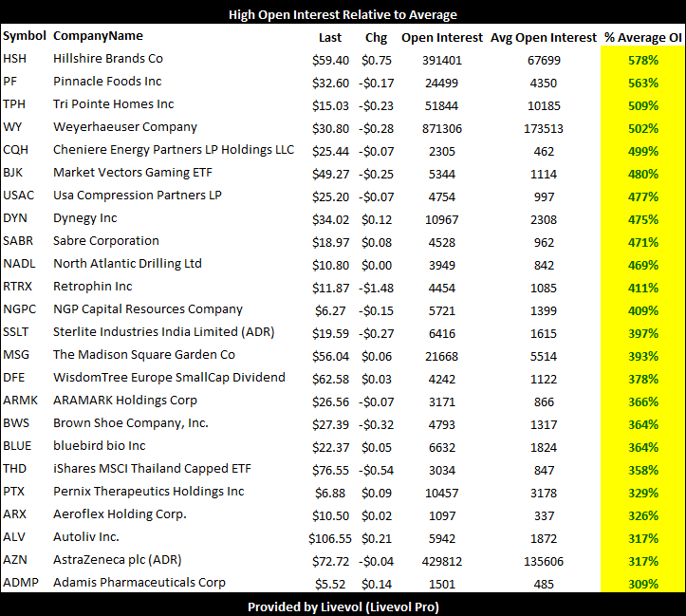This screenshot has width=686, height=616.
Task: Select the 366% average OI cell
Action: [x=643, y=401]
